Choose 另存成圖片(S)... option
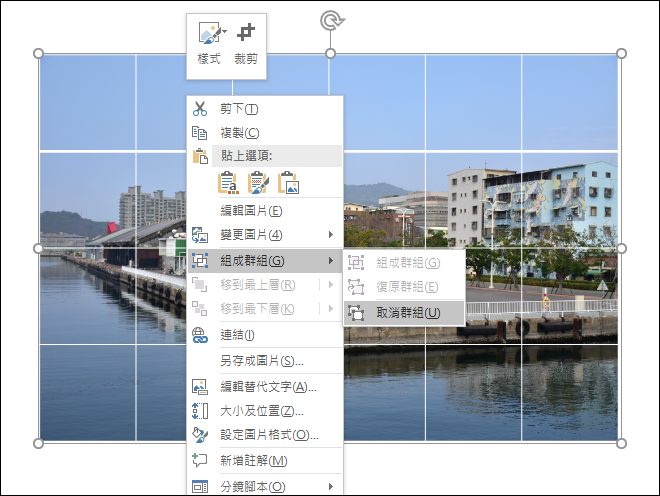660x496 pixels. click(265, 361)
